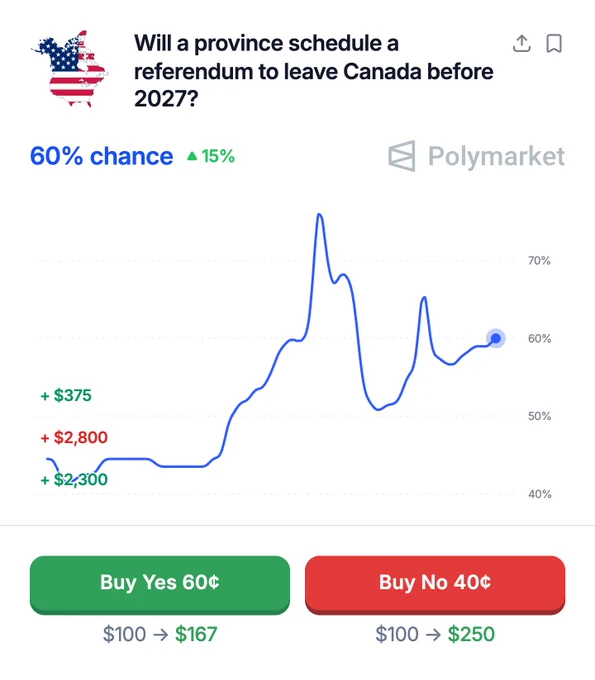Screen dimensions: 595x680
Task: Click the Polymarket logo icon
Action: point(402,156)
